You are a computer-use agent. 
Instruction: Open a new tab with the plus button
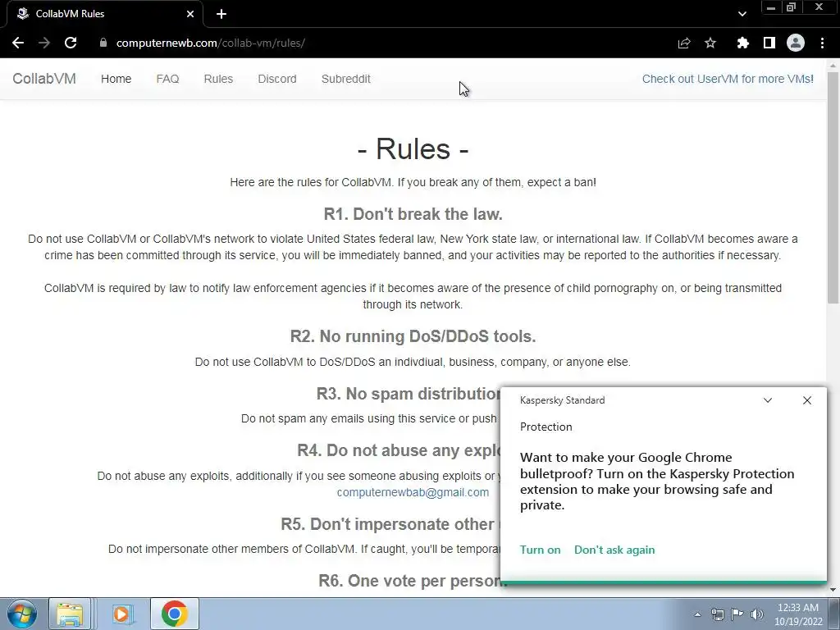point(221,14)
